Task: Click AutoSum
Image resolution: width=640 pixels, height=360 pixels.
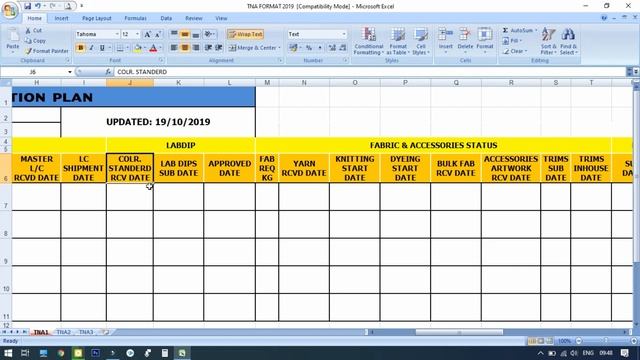Action: tap(518, 31)
